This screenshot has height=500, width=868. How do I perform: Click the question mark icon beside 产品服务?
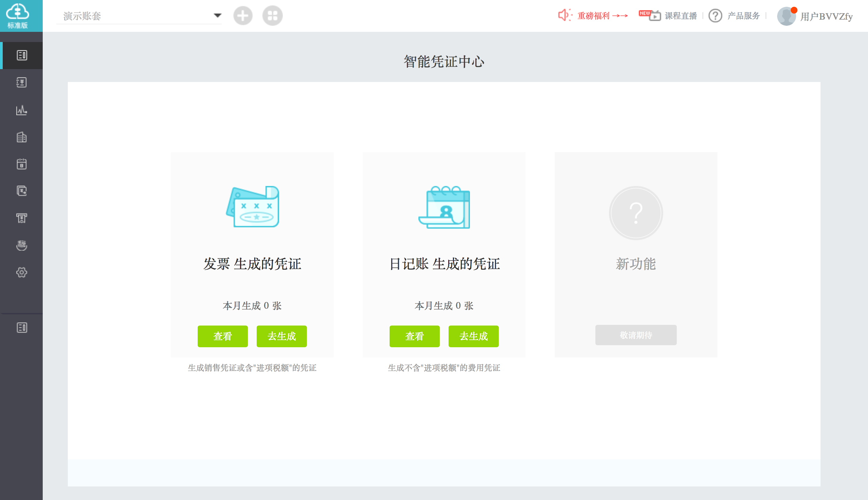click(x=715, y=16)
